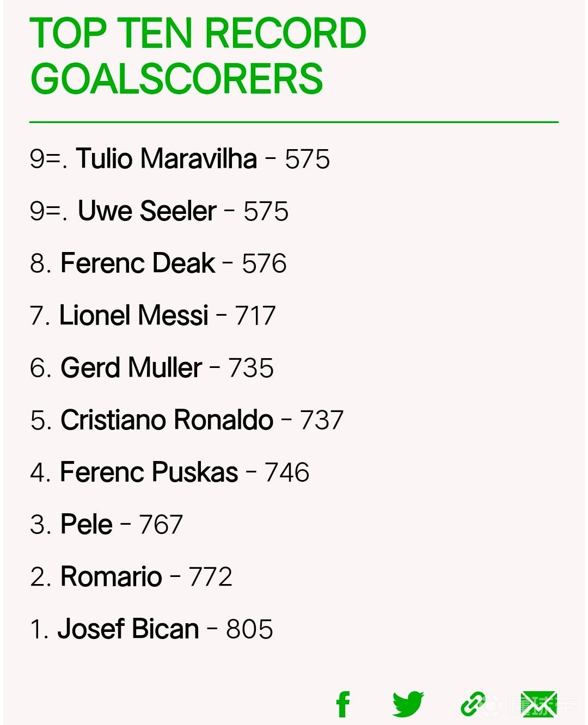
Task: Select Cristiano Ronaldo in the list
Action: click(167, 420)
